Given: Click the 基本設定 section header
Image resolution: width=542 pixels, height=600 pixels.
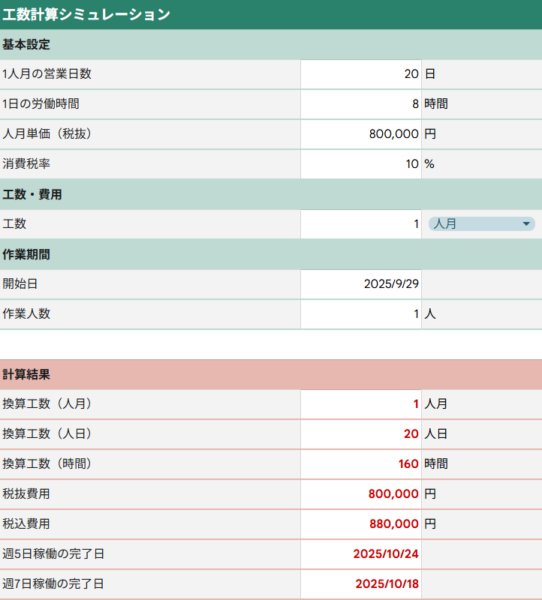Looking at the screenshot, I should (x=271, y=44).
